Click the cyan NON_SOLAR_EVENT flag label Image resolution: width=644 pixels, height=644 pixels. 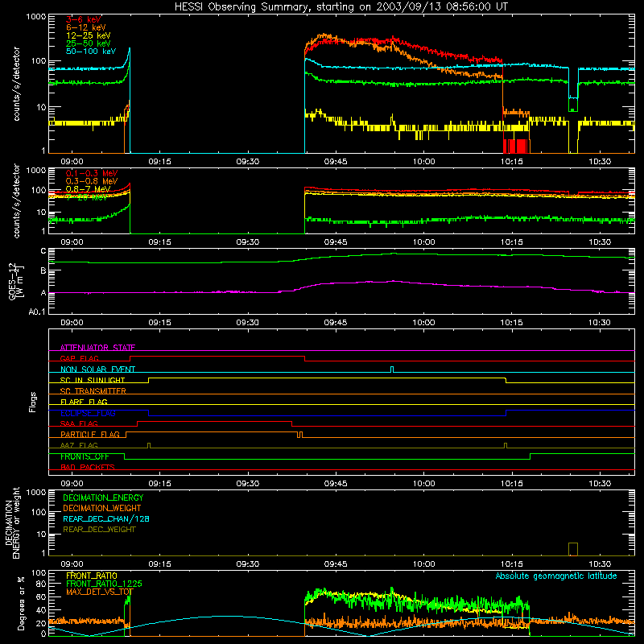point(97,369)
